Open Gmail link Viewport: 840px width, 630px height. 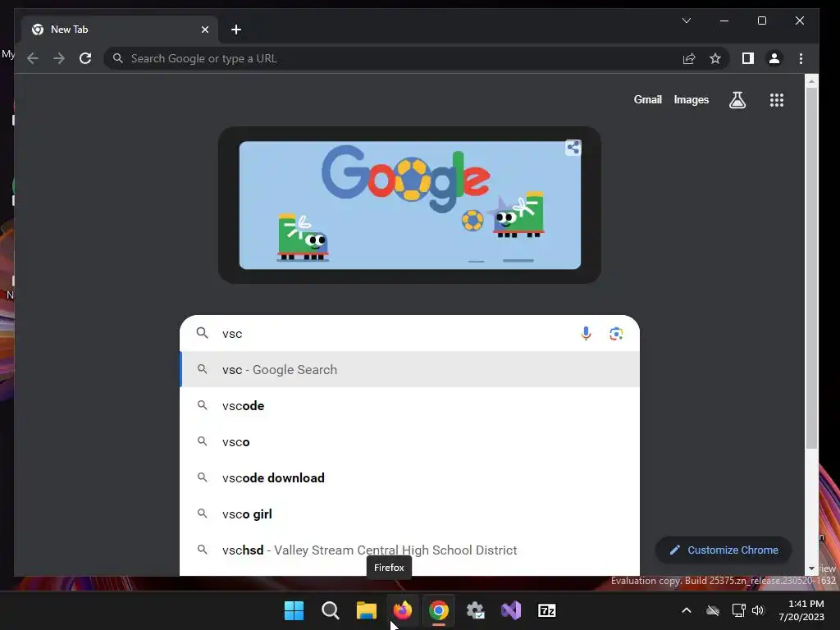pyautogui.click(x=648, y=99)
